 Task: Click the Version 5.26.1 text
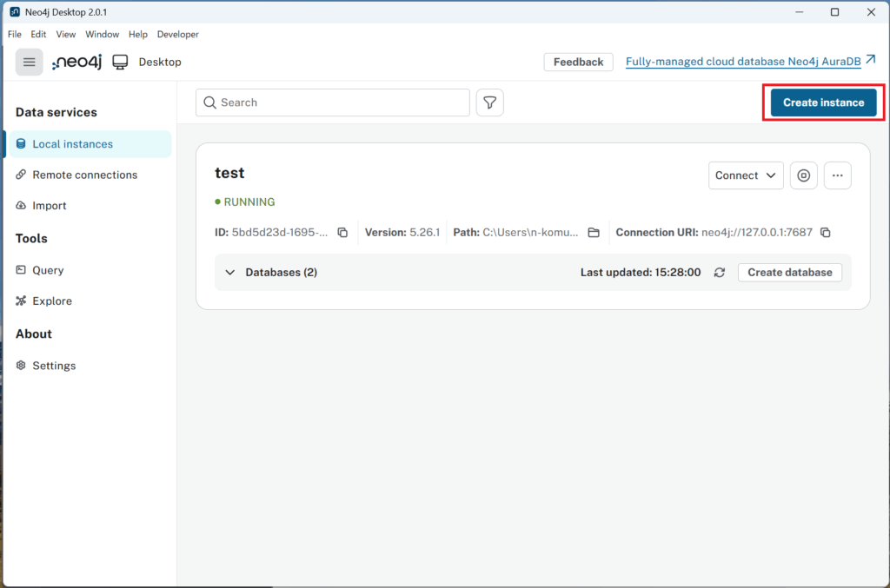click(x=402, y=233)
